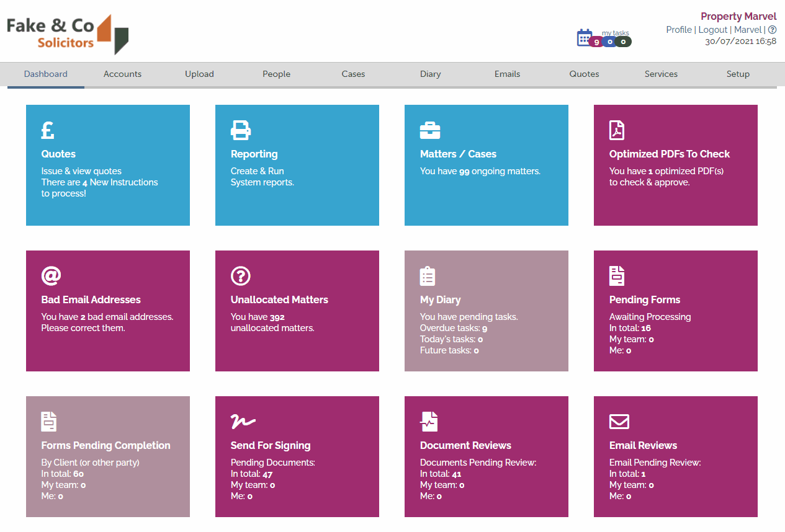Click the Reporting printer icon
The height and width of the screenshot is (532, 785).
[x=241, y=130]
